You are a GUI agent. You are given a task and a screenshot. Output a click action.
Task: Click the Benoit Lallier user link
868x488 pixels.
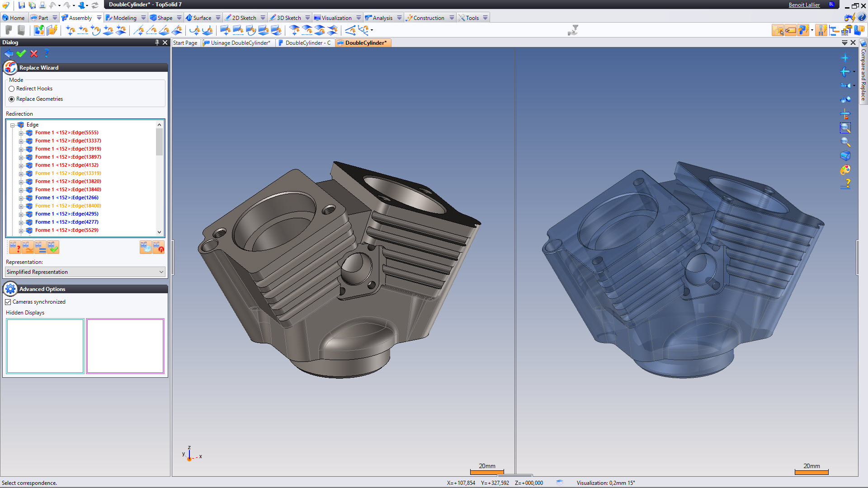tap(804, 5)
